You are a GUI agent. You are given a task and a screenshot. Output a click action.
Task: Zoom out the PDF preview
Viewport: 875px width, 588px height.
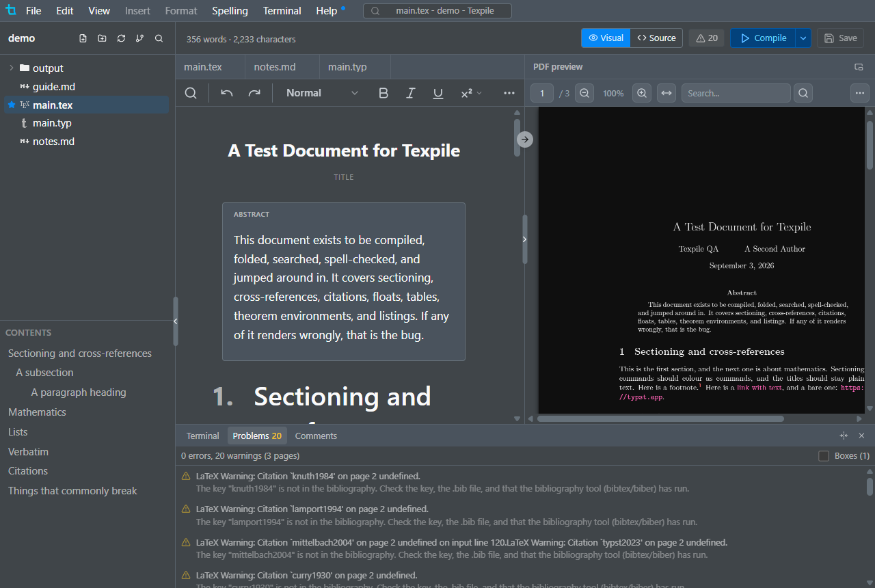[584, 93]
